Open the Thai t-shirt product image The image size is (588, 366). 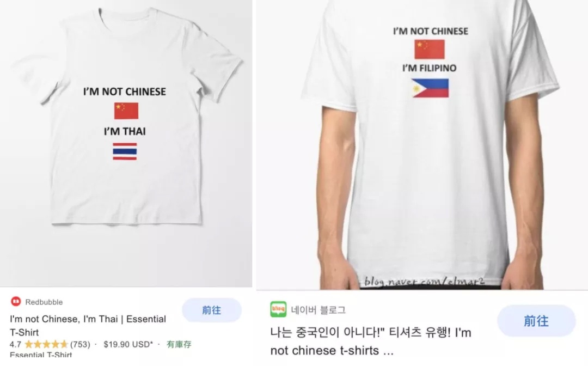(x=126, y=143)
